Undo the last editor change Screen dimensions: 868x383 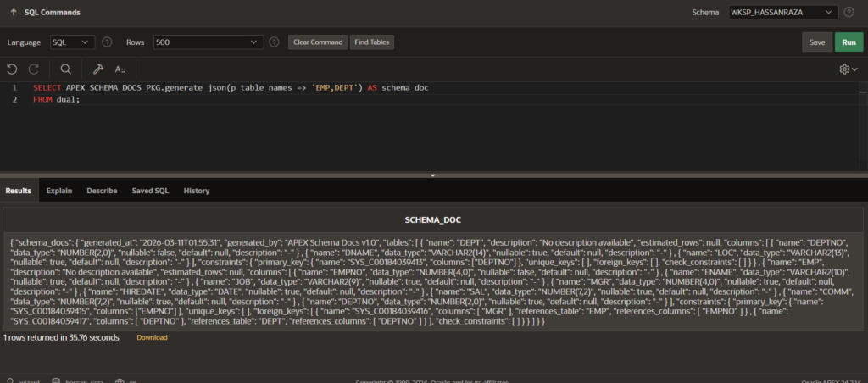12,69
